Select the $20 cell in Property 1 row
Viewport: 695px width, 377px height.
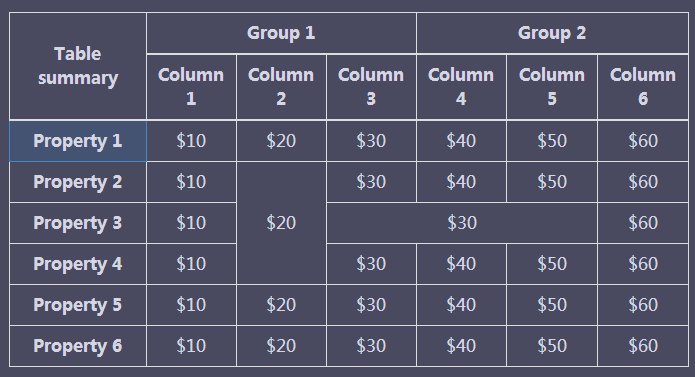click(281, 141)
